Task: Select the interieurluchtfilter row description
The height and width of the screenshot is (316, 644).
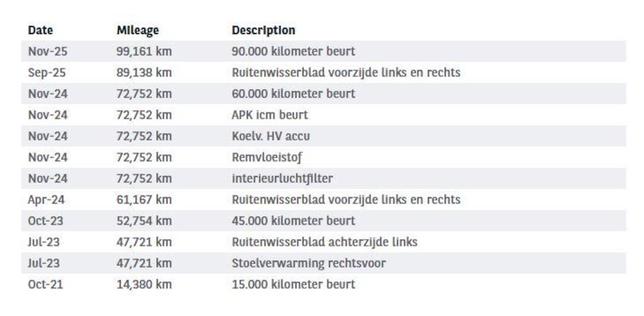Action: click(x=282, y=178)
